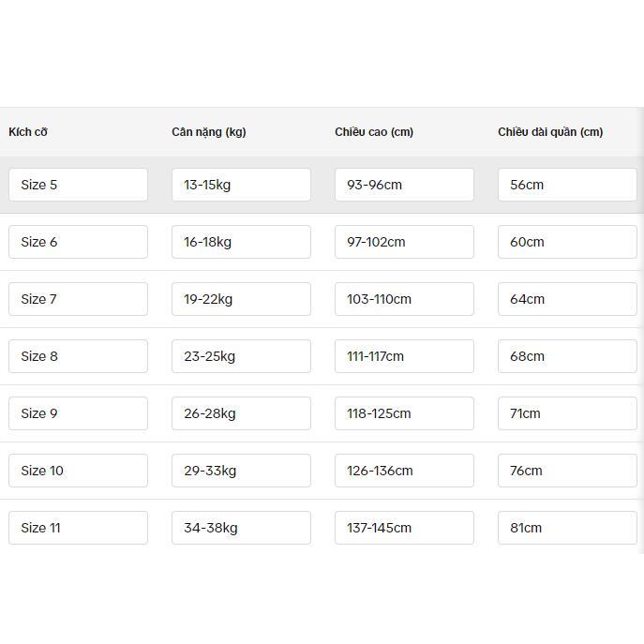Viewport: 644px width, 644px height.
Task: Click the 93-96cm height field
Action: click(x=404, y=185)
